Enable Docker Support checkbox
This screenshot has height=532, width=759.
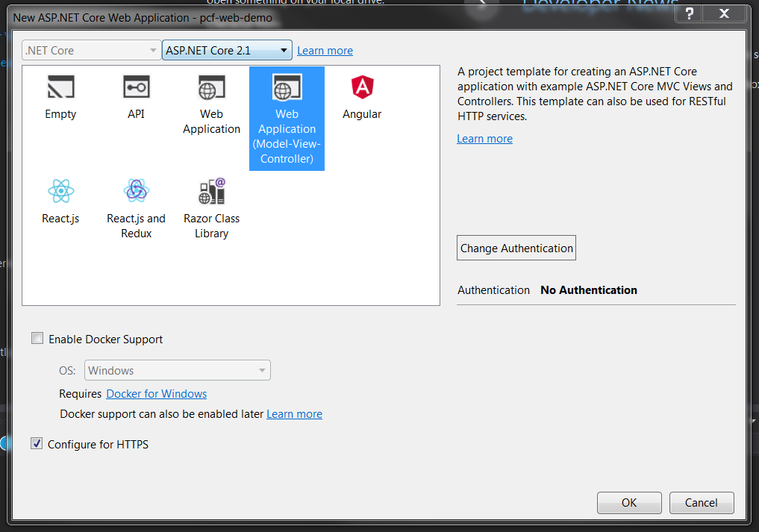[37, 338]
